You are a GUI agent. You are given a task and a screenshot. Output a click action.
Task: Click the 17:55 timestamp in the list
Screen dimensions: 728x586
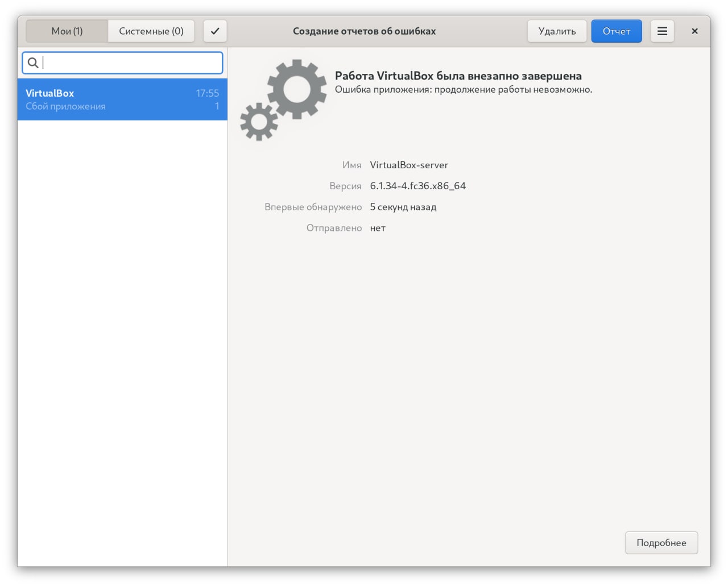[x=207, y=93]
